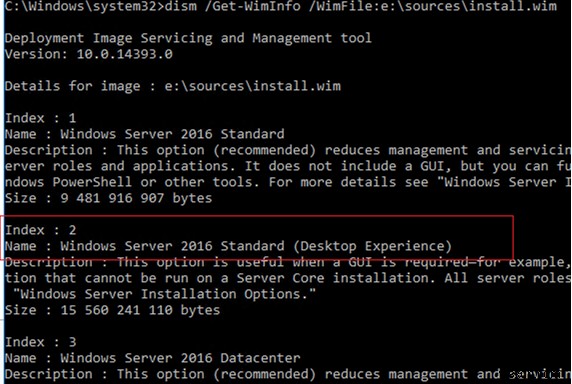The image size is (572, 384).
Task: Click '"Windows Server Installation Options."' line
Action: (165, 294)
